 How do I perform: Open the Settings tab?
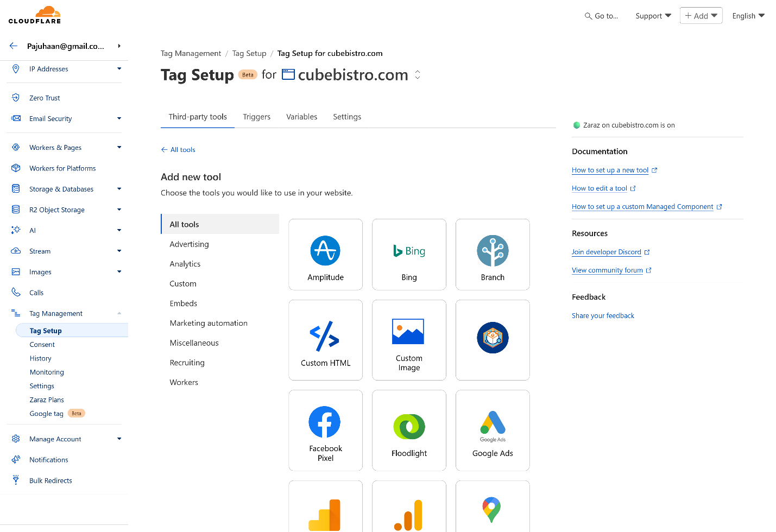coord(347,117)
